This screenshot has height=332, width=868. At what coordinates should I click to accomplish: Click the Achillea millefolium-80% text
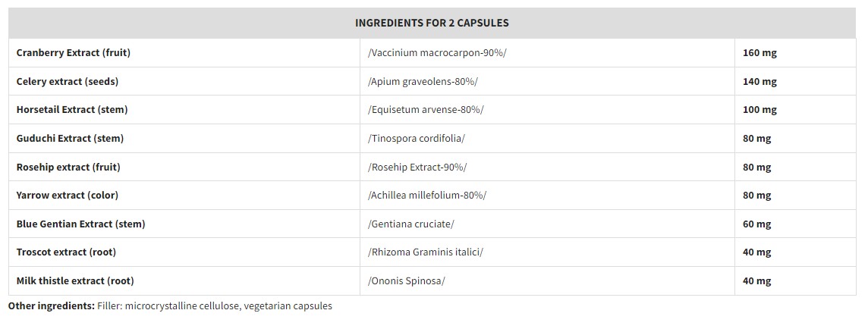coord(427,195)
